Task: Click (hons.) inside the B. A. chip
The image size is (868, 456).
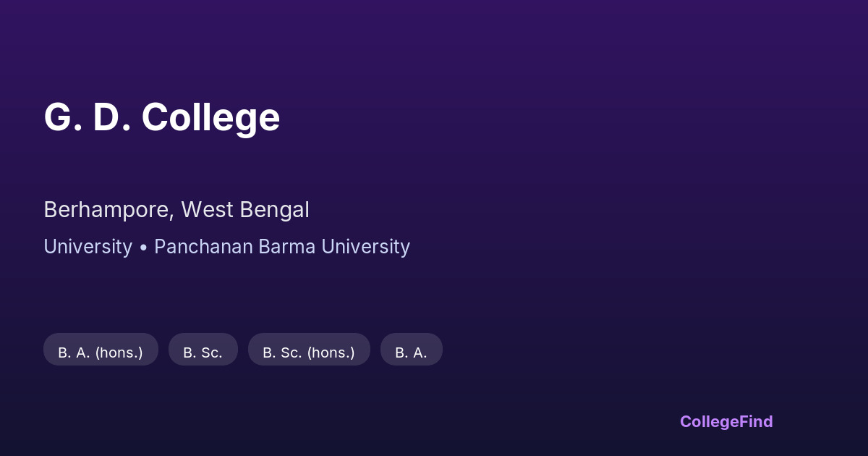Action: 119,352
